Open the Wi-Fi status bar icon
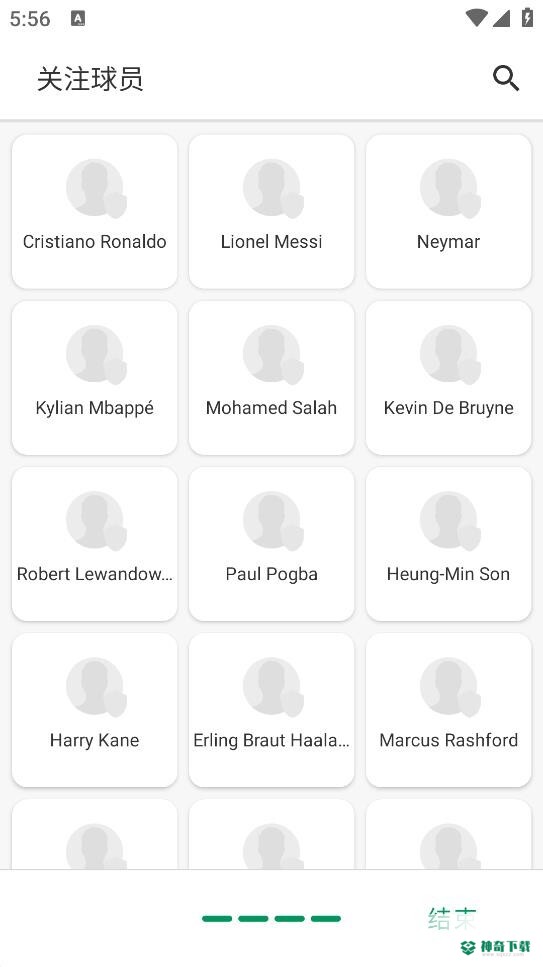543x967 pixels. tap(476, 18)
